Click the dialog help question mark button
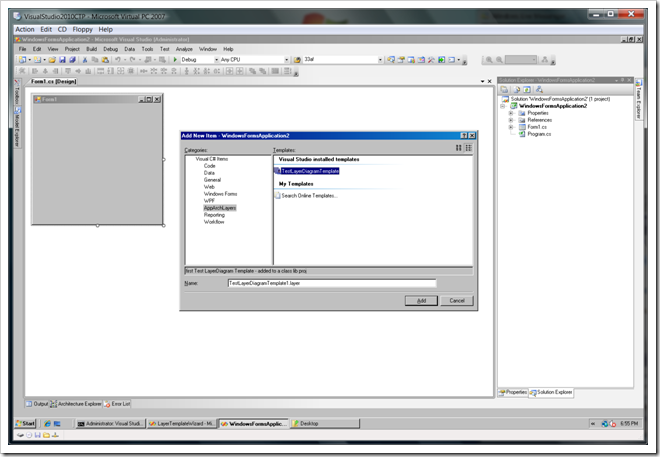The width and height of the screenshot is (660, 457). [x=463, y=135]
